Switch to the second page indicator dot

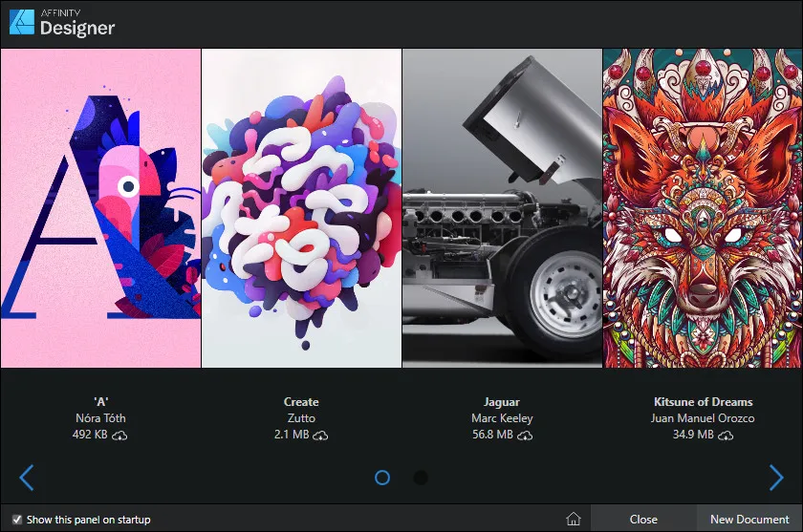[x=421, y=478]
